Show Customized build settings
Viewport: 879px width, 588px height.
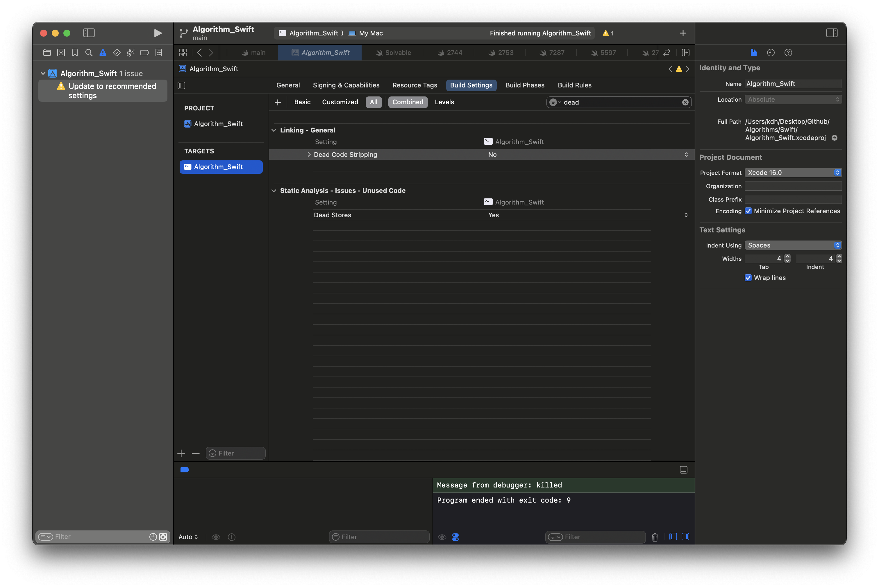340,102
